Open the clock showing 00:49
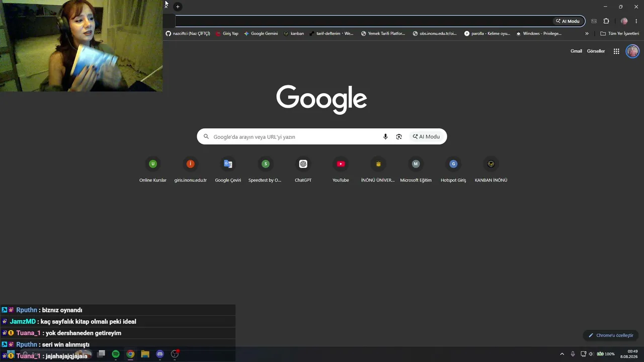Image resolution: width=644 pixels, height=362 pixels. (629, 354)
